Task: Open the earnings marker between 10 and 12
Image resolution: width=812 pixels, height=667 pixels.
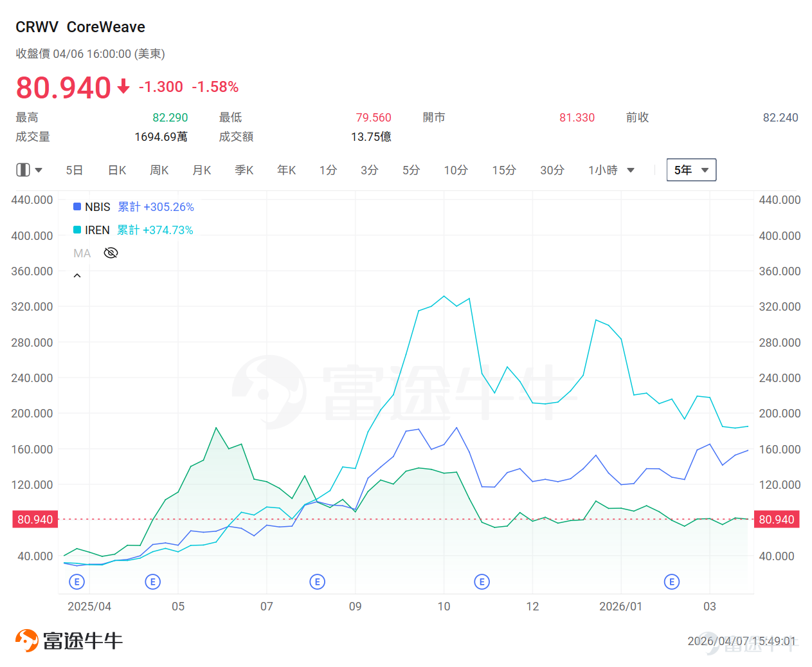Action: [x=482, y=582]
